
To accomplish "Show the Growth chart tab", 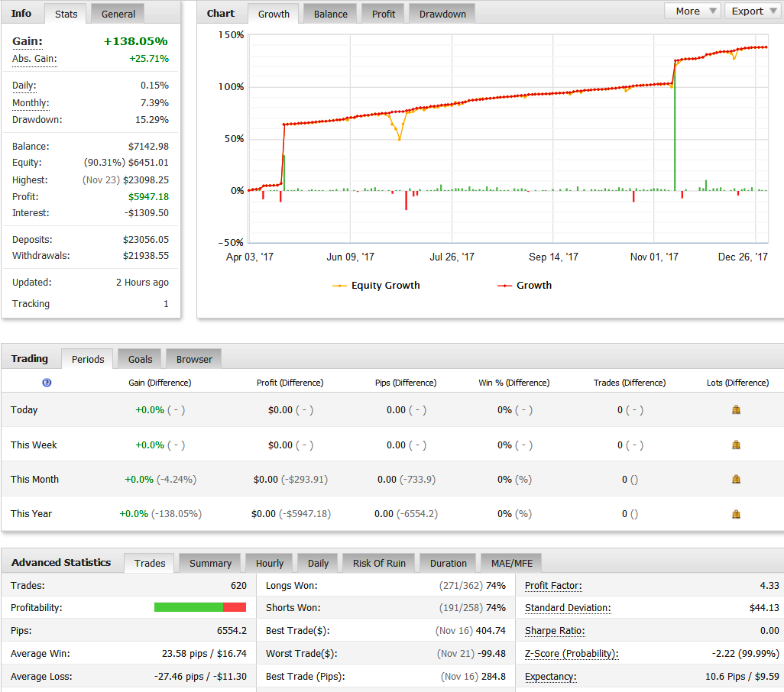I will pos(274,14).
